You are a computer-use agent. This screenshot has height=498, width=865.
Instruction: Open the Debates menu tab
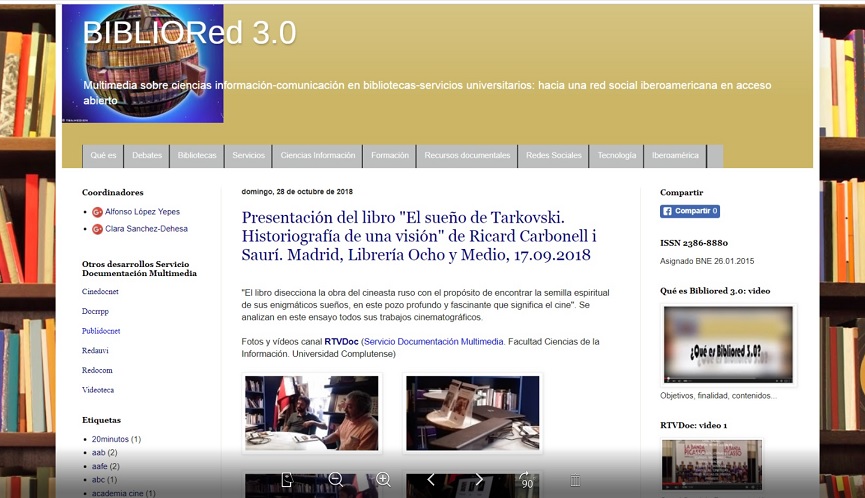coord(147,156)
